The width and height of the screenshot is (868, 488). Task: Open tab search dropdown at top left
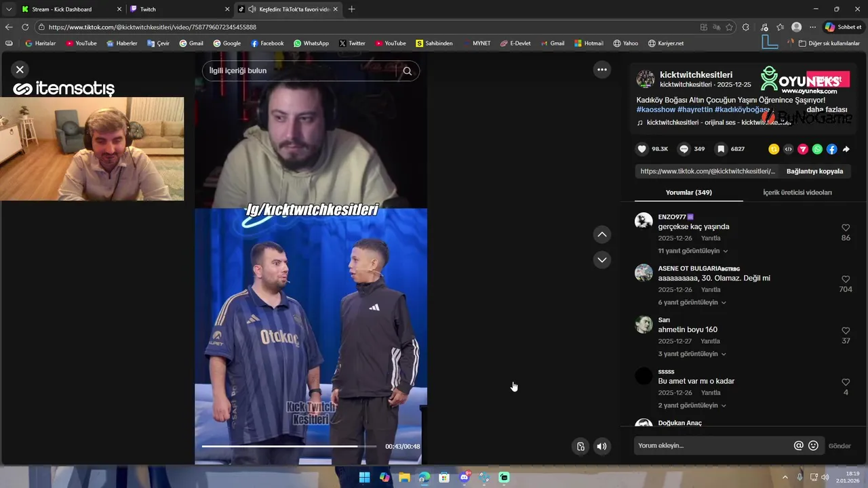9,9
